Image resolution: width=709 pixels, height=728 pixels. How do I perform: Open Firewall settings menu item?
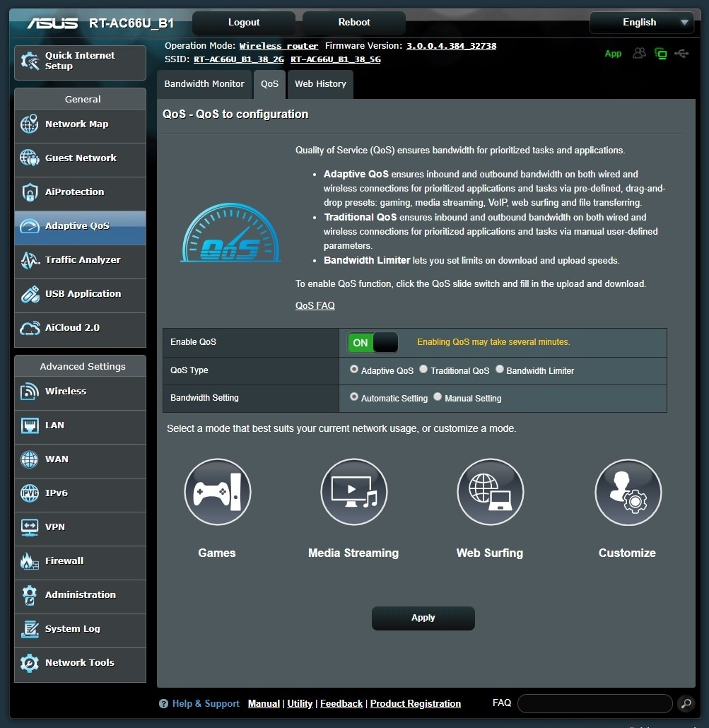click(x=81, y=561)
